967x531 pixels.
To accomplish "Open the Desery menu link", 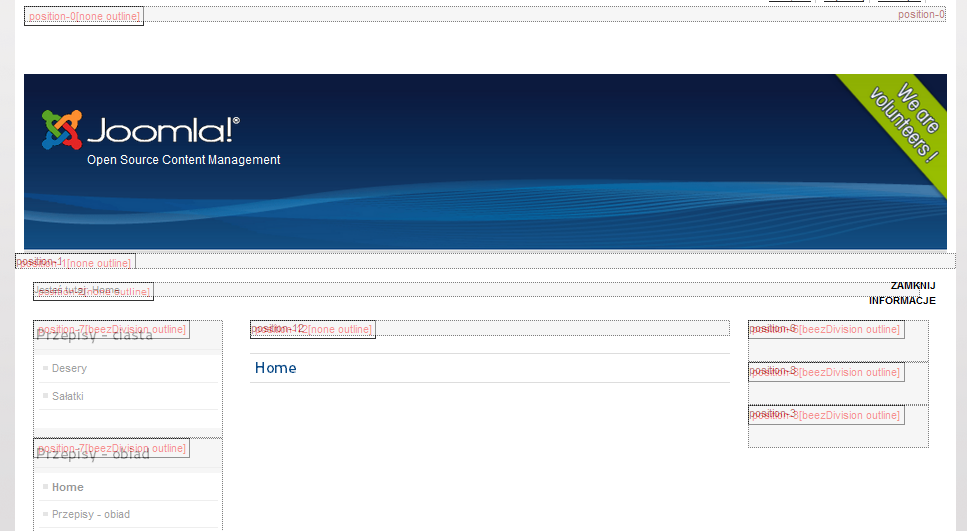I will [69, 368].
